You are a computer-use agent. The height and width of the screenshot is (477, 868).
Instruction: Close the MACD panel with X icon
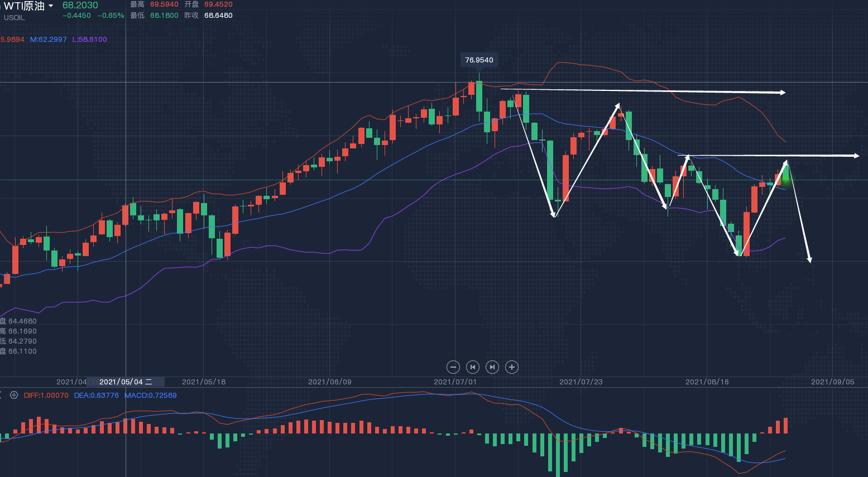[x=1, y=395]
